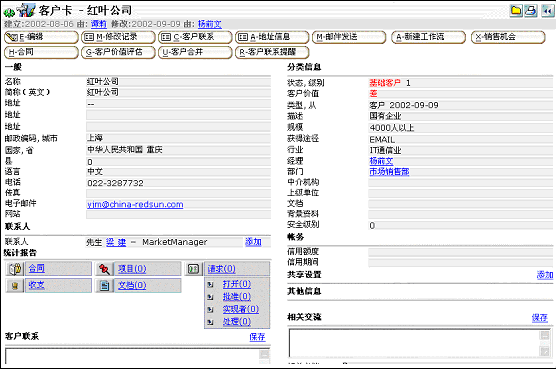Click 添加 link beside 共享设置
556x369 pixels.
tap(545, 275)
